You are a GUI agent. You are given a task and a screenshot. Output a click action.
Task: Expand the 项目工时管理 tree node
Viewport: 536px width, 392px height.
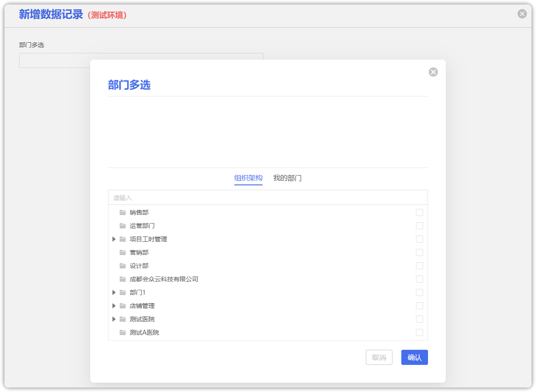pos(114,239)
